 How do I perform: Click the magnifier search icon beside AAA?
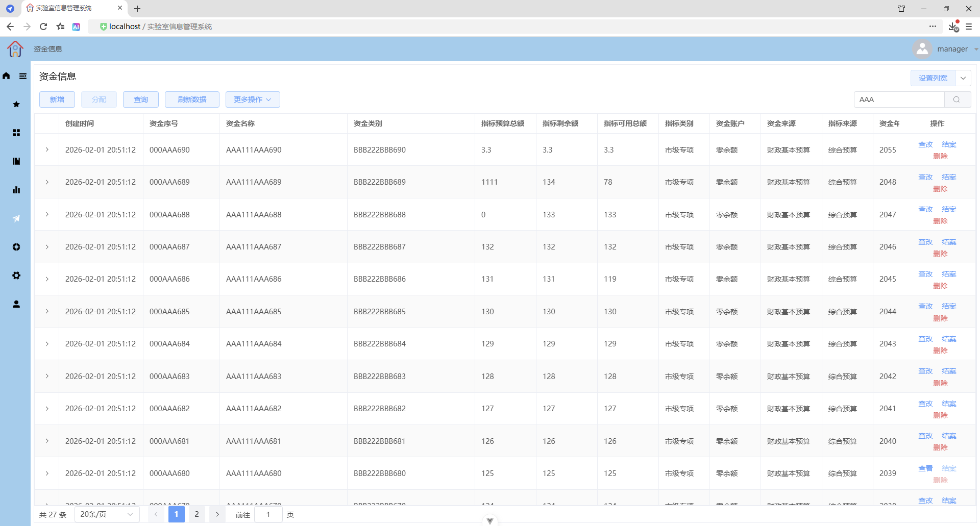[957, 99]
